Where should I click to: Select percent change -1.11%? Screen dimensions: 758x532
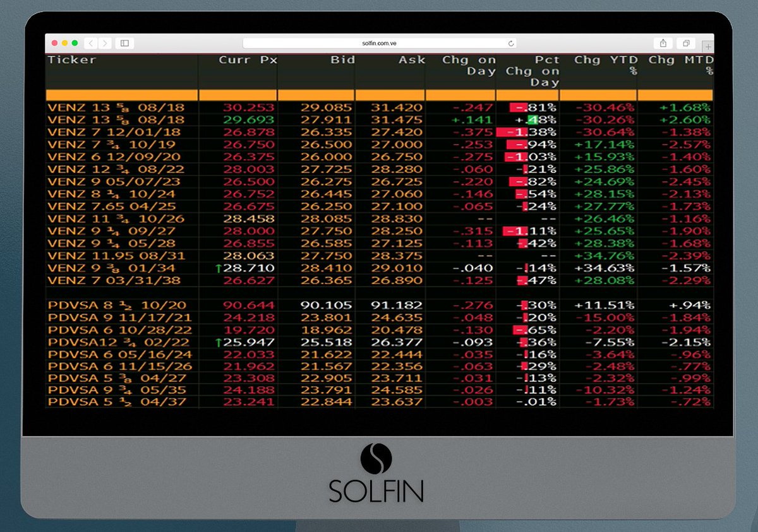529,231
